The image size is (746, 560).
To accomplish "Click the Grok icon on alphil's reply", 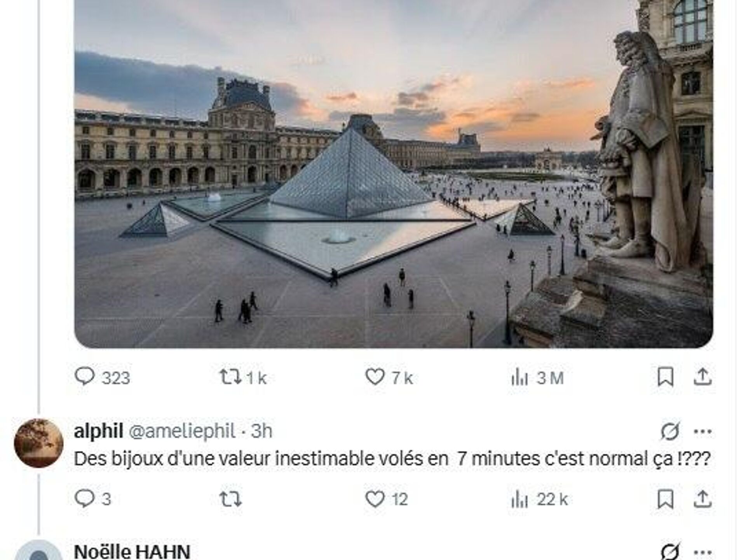I will coord(670,431).
